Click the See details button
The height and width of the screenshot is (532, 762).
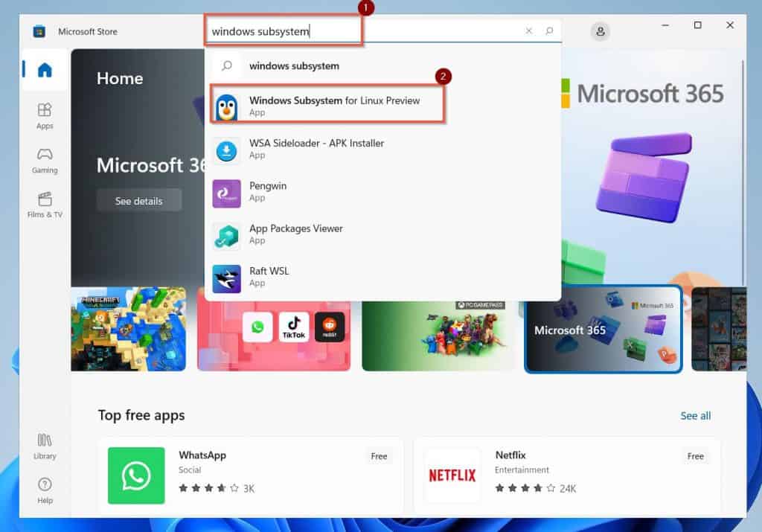pyautogui.click(x=139, y=201)
